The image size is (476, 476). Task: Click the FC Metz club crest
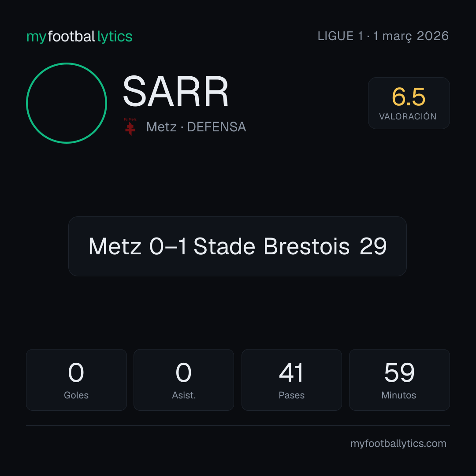coord(130,126)
